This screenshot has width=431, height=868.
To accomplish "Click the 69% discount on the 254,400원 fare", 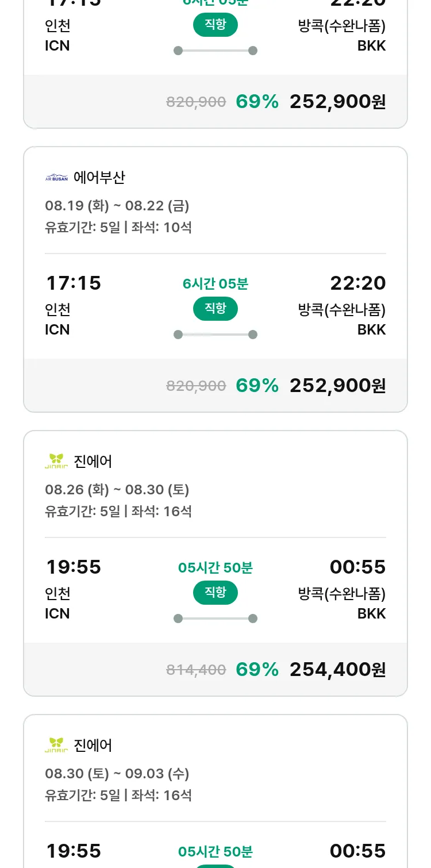I will 257,669.
